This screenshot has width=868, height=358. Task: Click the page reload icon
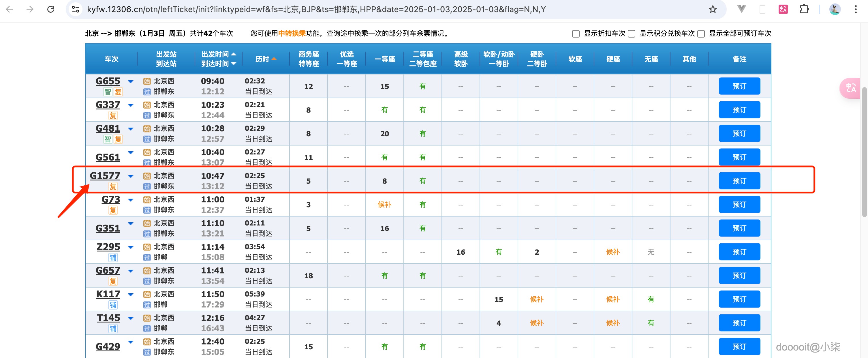[x=50, y=9]
